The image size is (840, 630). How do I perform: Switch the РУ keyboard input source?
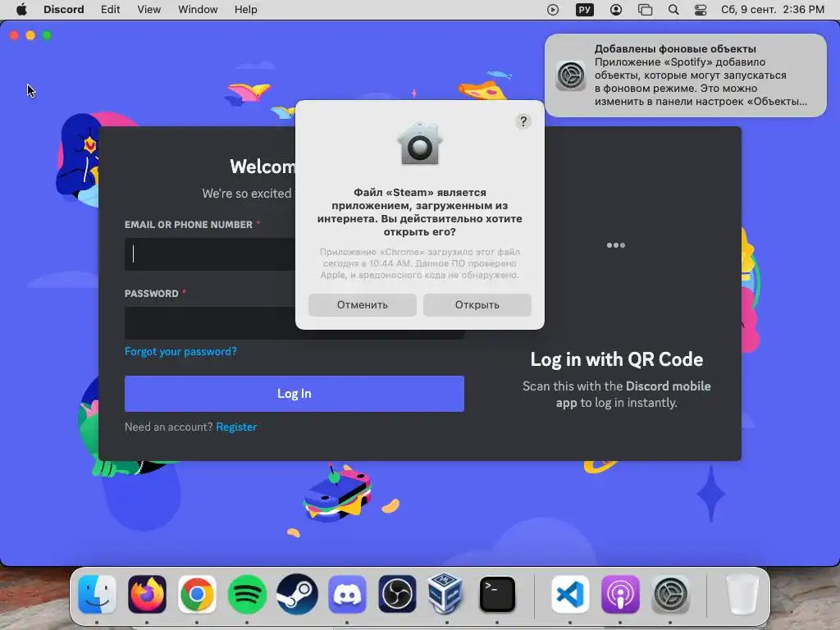(x=584, y=10)
